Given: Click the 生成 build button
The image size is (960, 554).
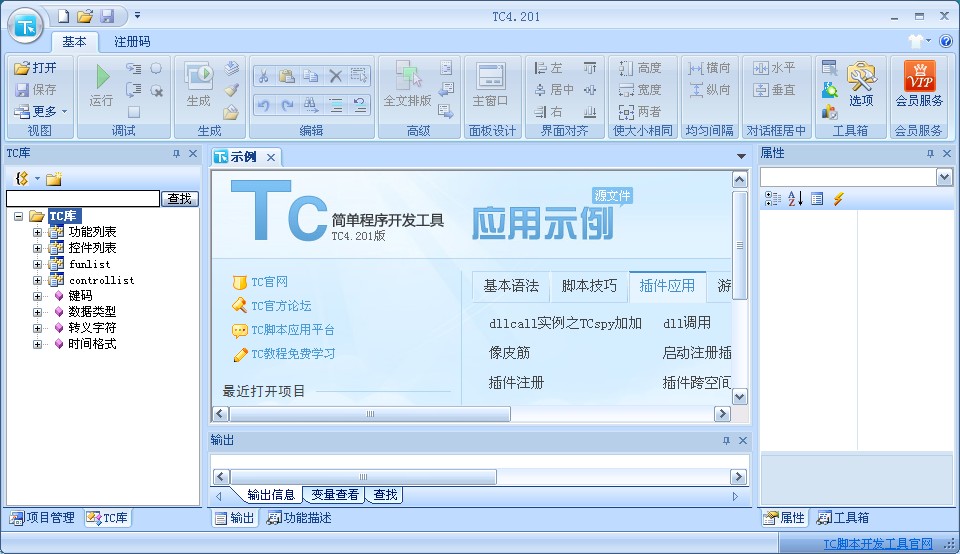Looking at the screenshot, I should (198, 84).
